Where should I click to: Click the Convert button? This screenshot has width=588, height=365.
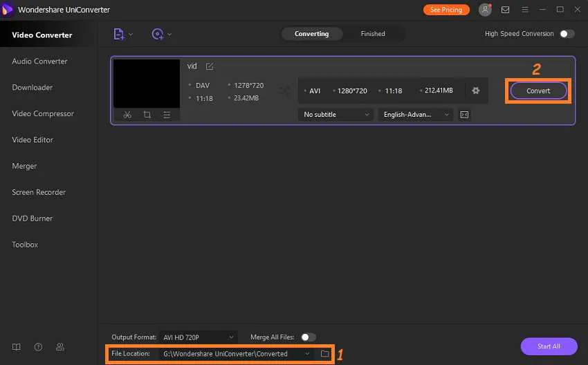538,91
